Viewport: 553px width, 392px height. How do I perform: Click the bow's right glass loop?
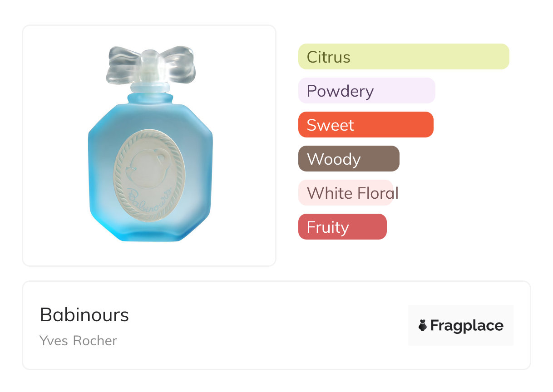180,64
